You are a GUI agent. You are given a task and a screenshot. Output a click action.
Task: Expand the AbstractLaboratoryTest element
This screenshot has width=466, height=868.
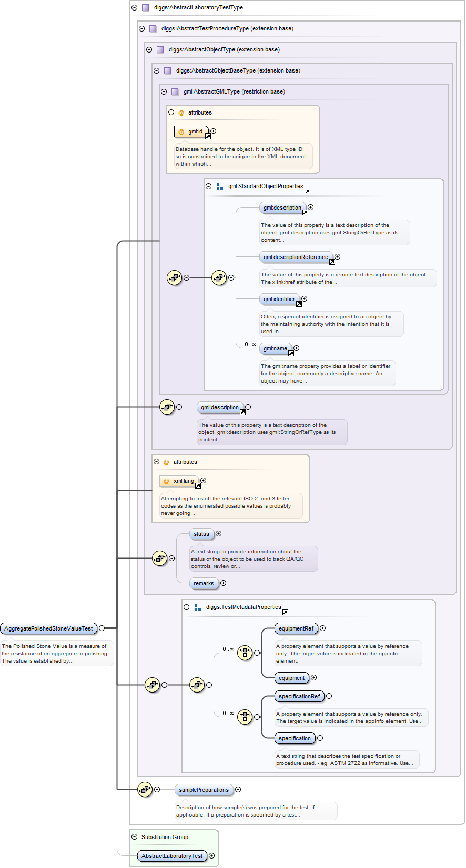212,856
